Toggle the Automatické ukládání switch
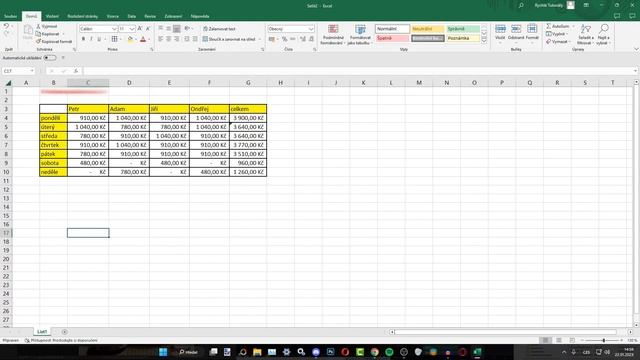The image size is (640, 360). point(49,58)
